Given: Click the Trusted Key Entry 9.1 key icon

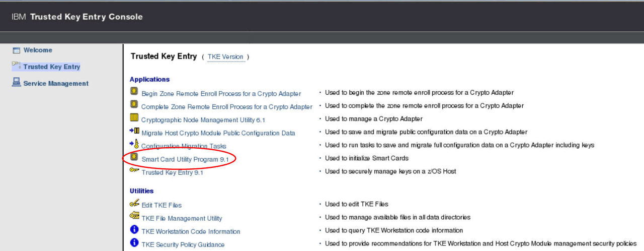Looking at the screenshot, I should [x=134, y=170].
